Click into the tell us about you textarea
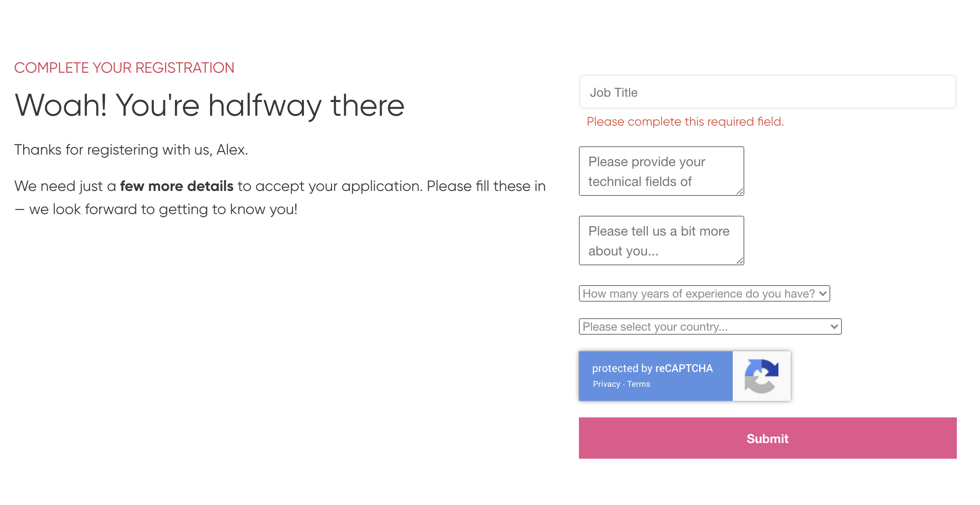The image size is (980, 505). 661,241
